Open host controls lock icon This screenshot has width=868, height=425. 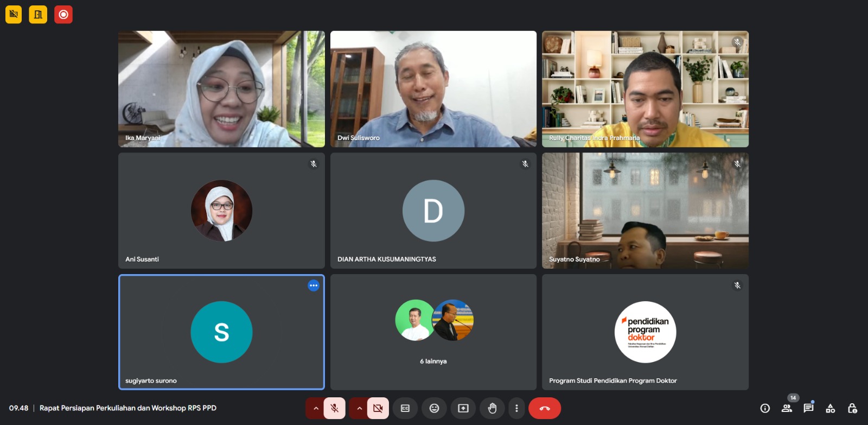tap(852, 408)
